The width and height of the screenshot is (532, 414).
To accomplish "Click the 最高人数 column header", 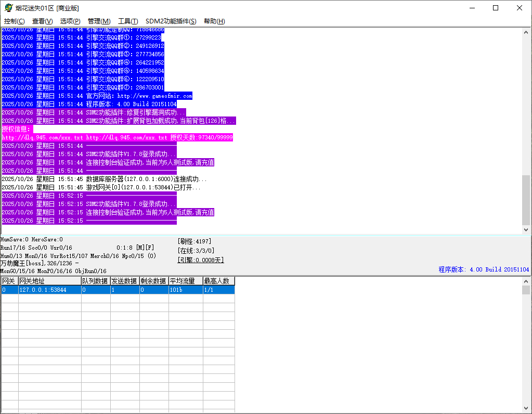I will pyautogui.click(x=218, y=281).
